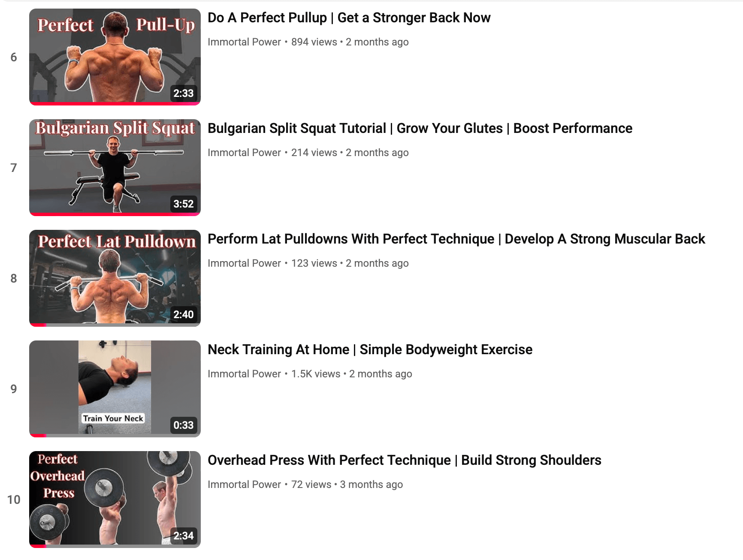Open the Perfect Lat Pulldown thumbnail

point(115,278)
